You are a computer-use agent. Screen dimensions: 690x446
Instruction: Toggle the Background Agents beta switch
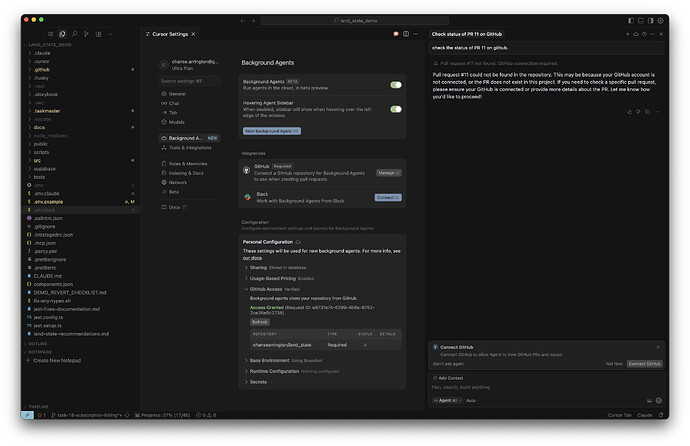[396, 85]
